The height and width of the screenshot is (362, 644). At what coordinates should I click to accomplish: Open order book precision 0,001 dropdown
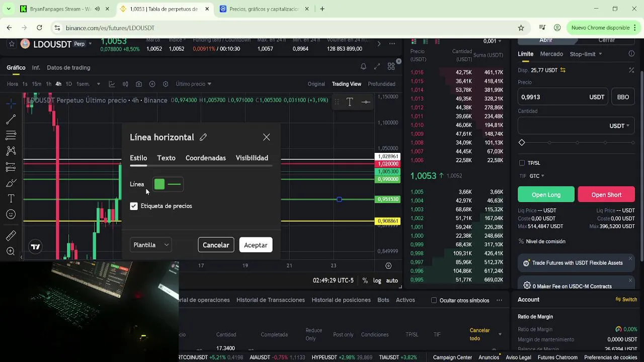493,41
